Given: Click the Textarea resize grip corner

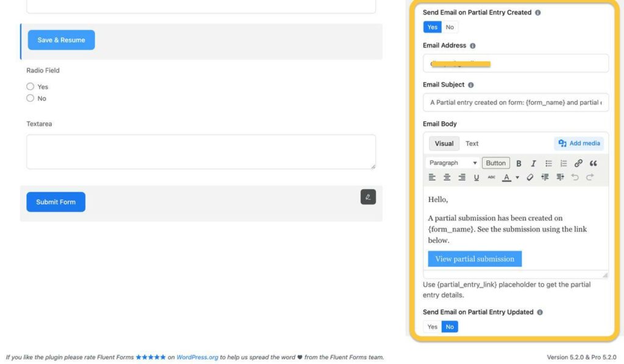Looking at the screenshot, I should coord(373,166).
